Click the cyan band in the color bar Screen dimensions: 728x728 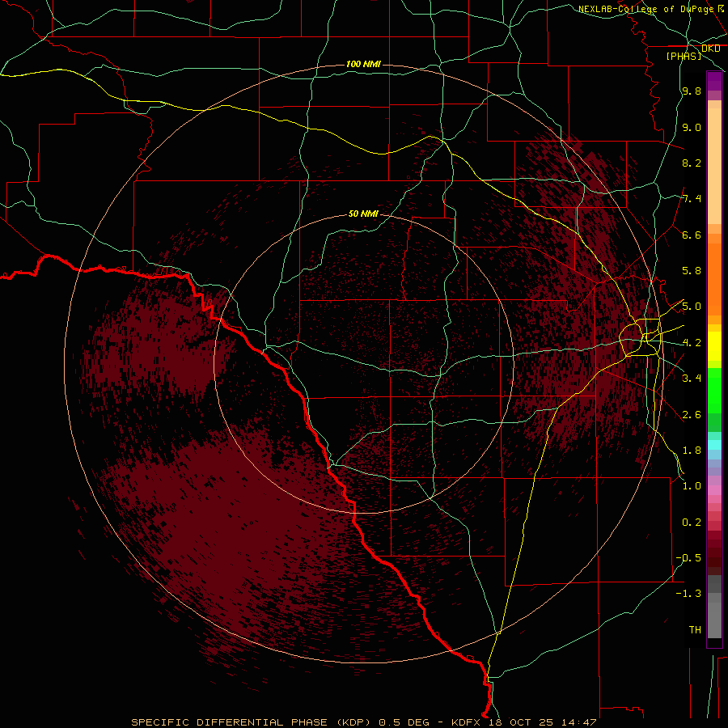point(714,445)
